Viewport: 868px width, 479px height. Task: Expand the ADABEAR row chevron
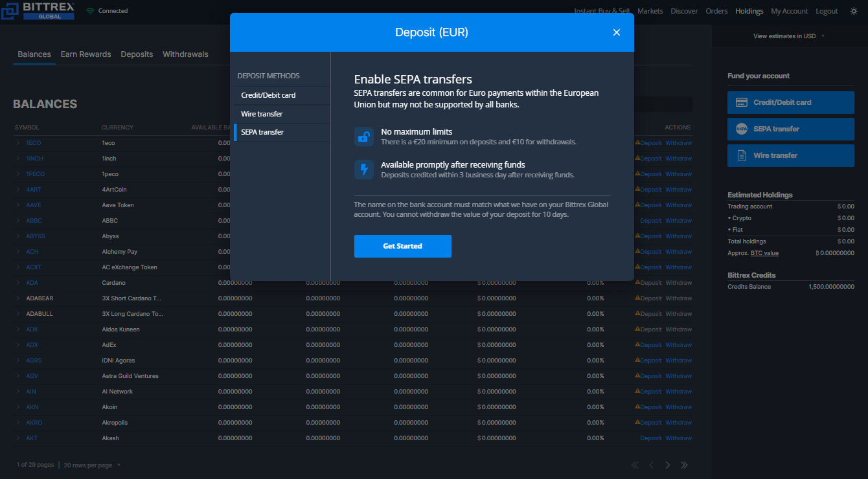click(18, 298)
